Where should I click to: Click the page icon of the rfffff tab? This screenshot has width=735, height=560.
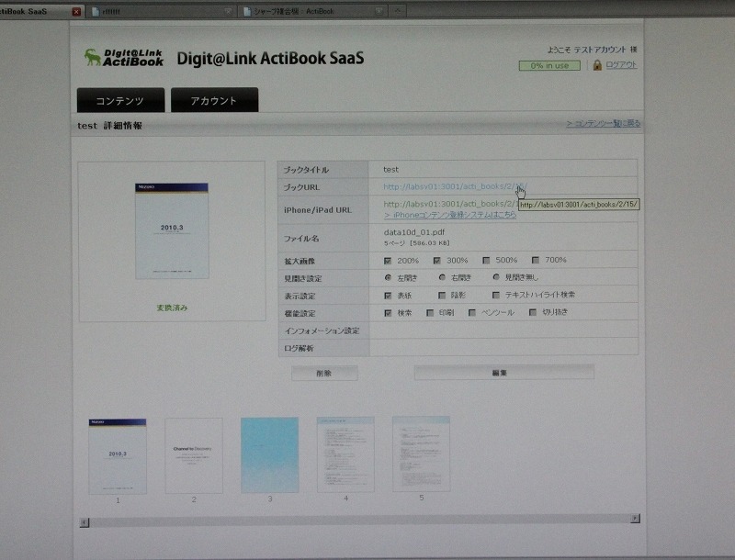[x=96, y=12]
